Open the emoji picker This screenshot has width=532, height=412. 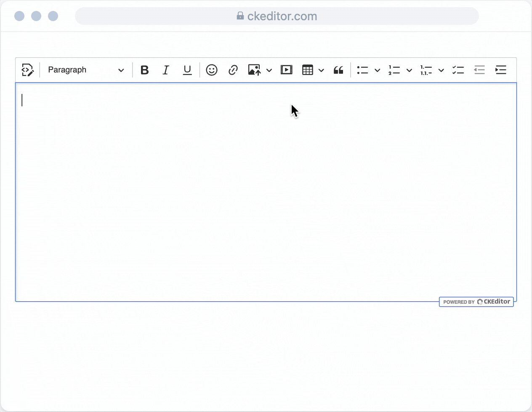pos(212,70)
